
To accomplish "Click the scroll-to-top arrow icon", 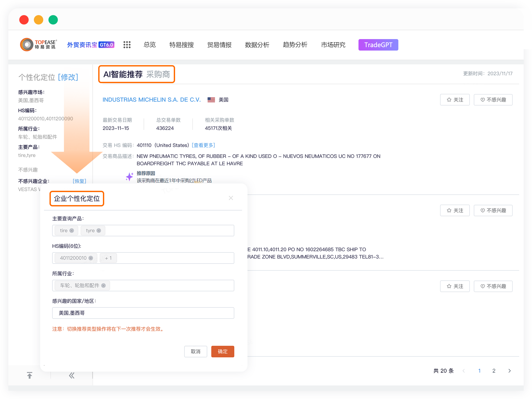I will pyautogui.click(x=30, y=375).
